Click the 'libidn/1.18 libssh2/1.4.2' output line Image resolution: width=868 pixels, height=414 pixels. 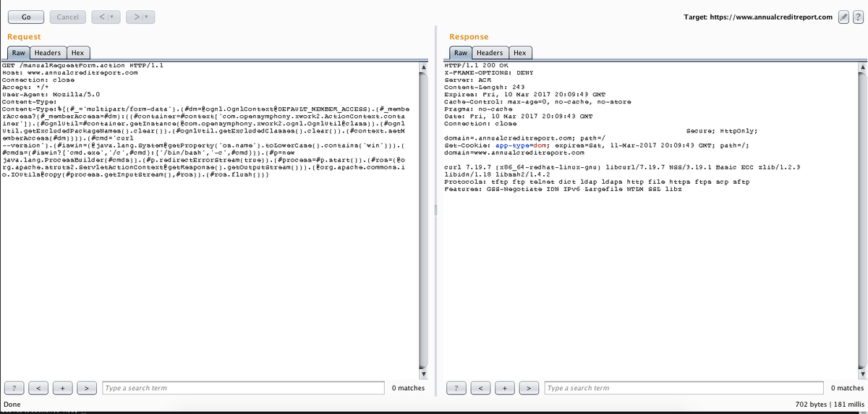(498, 174)
